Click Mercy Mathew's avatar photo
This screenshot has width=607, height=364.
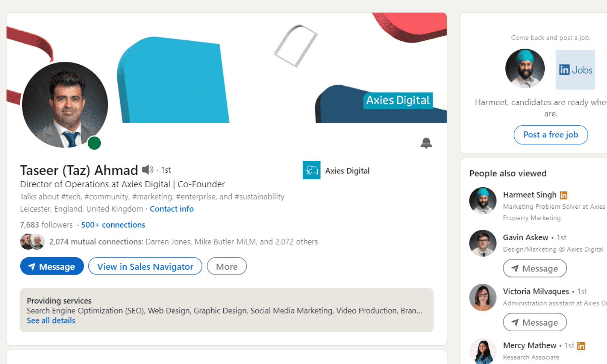click(x=483, y=351)
